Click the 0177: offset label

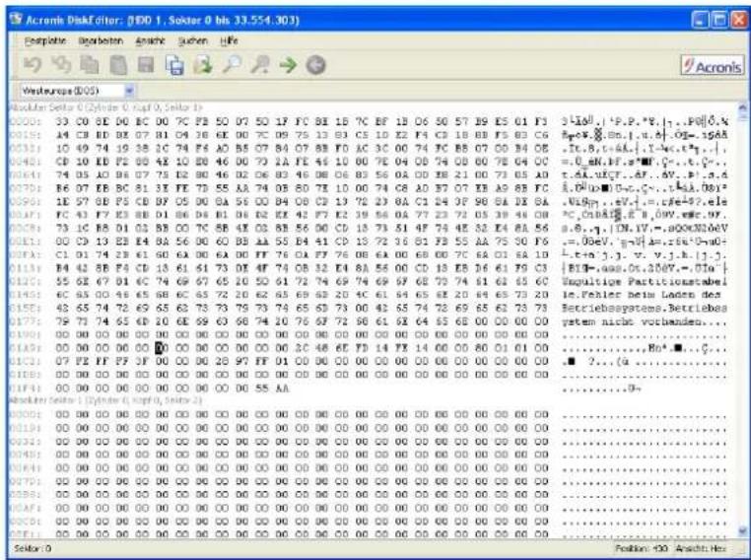[x=25, y=321]
